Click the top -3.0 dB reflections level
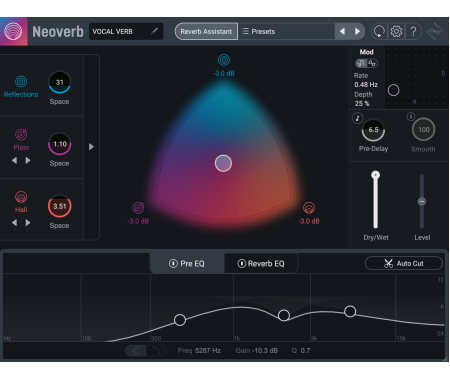Viewport: 450px width, 380px height. point(224,73)
